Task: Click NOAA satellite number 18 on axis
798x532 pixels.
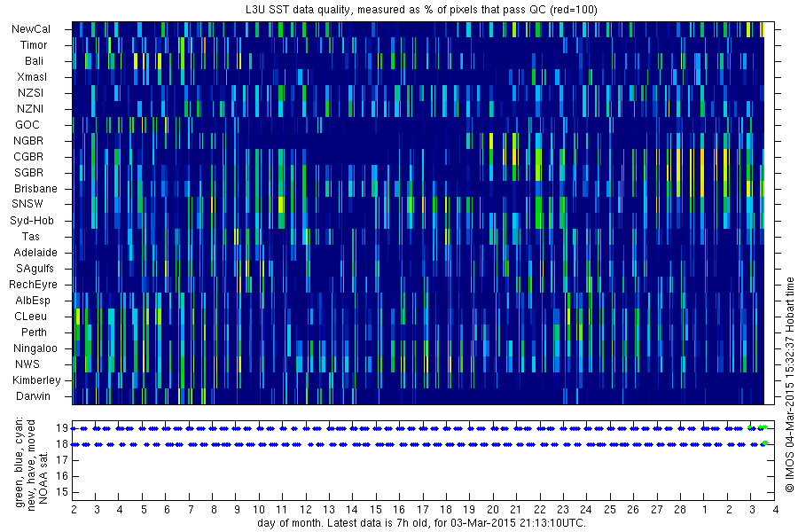Action: tap(62, 444)
